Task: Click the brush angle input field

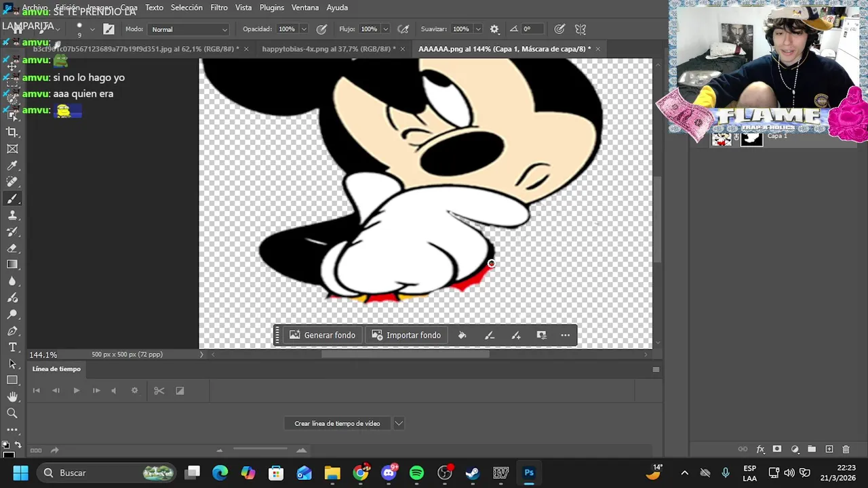Action: tap(534, 29)
